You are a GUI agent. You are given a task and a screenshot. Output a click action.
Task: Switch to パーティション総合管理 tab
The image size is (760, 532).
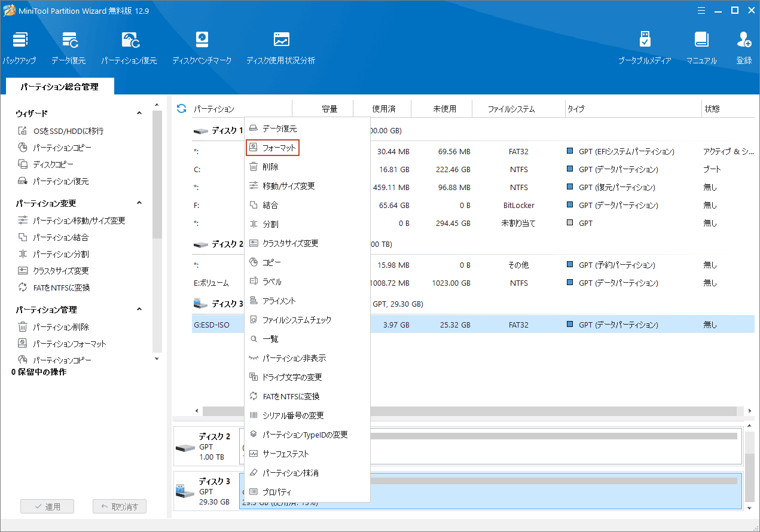[x=59, y=87]
